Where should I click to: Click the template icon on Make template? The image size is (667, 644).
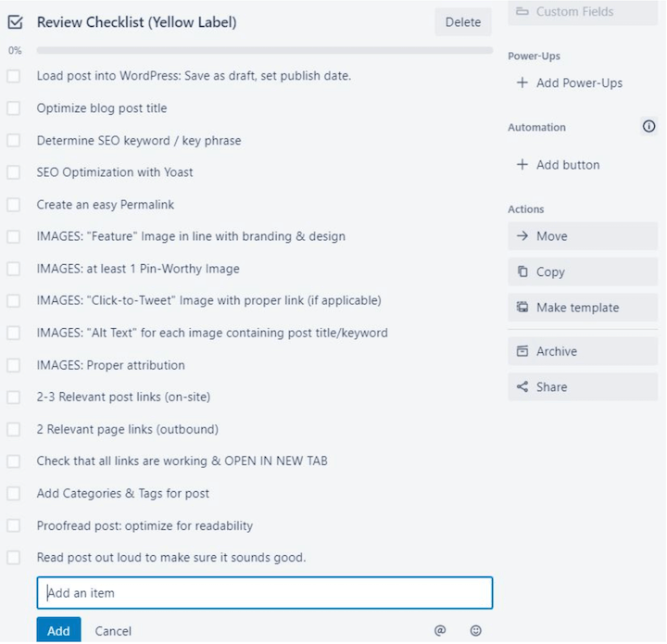tap(522, 307)
